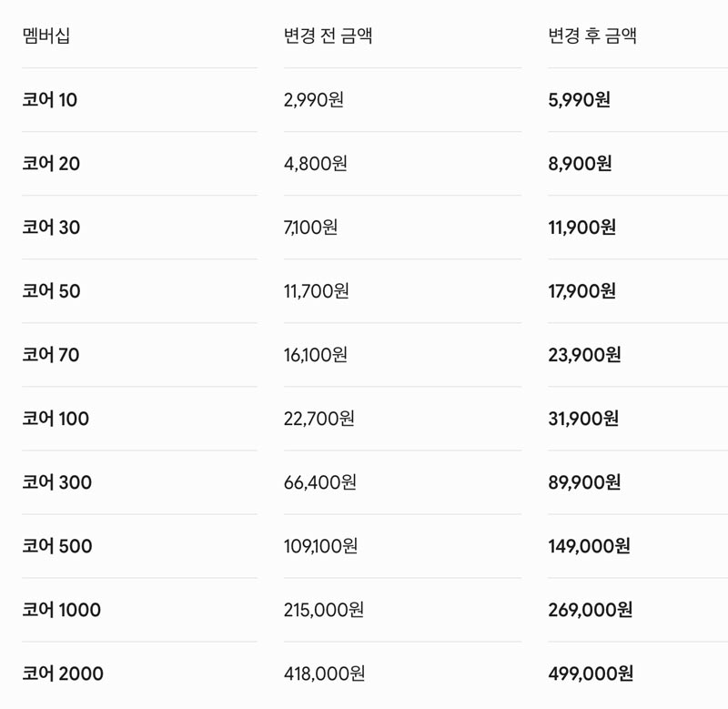Image resolution: width=728 pixels, height=709 pixels.
Task: Select the 코어 300 membership label
Action: 56,482
